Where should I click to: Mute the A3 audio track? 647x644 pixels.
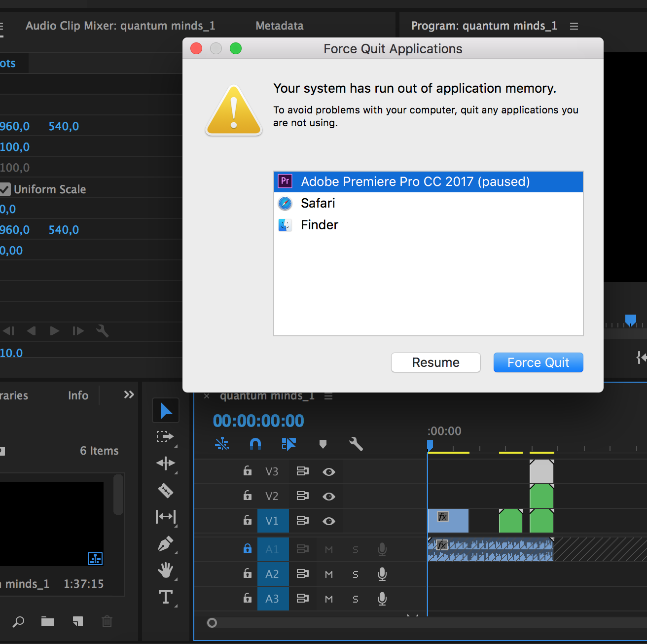(329, 599)
